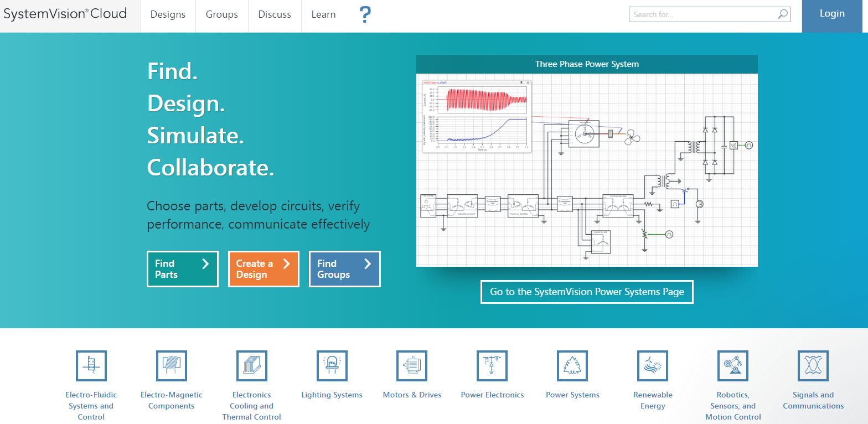Screen dimensions: 868x424
Task: Open the Lighting Systems LED icon
Action: pos(332,366)
